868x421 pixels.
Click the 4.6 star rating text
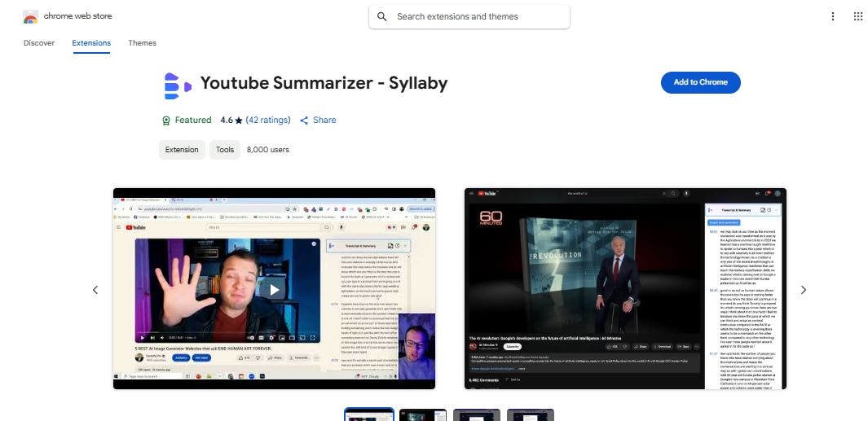[x=231, y=120]
